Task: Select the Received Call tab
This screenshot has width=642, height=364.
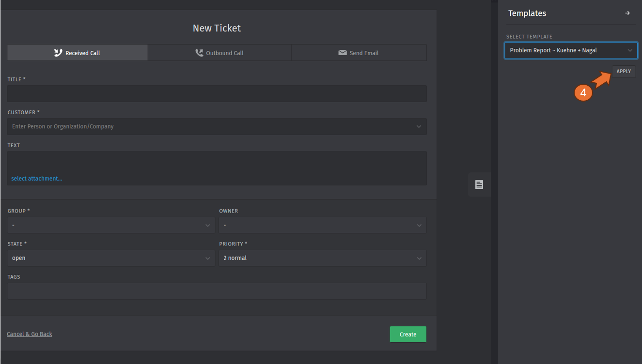Action: [78, 53]
